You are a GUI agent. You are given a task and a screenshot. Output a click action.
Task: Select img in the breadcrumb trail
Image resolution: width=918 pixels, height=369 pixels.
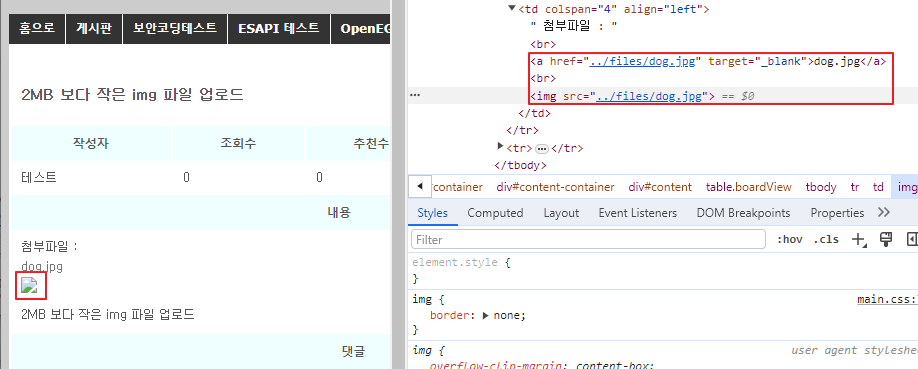(x=906, y=187)
